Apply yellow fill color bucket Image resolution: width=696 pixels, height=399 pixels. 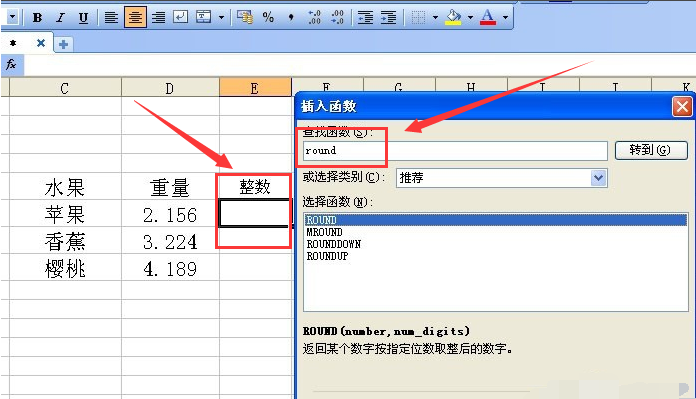click(x=453, y=18)
